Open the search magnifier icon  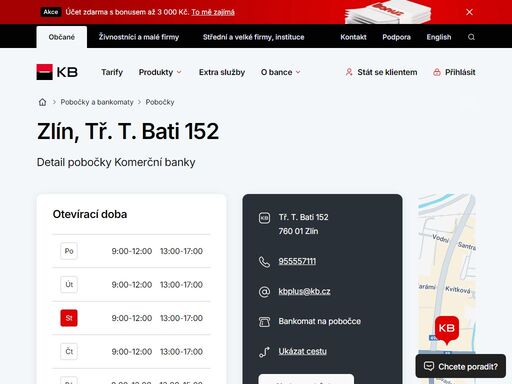[x=471, y=37]
